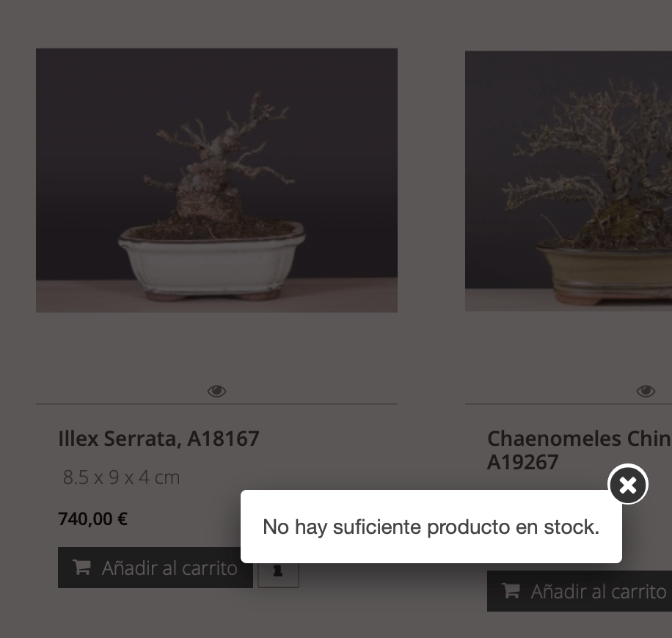Open quick view eye icon for Chaenomeles
This screenshot has width=672, height=638.
click(646, 391)
